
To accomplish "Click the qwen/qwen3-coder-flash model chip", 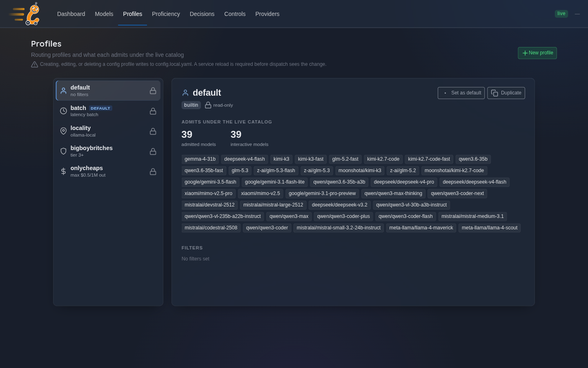I will pos(405,216).
